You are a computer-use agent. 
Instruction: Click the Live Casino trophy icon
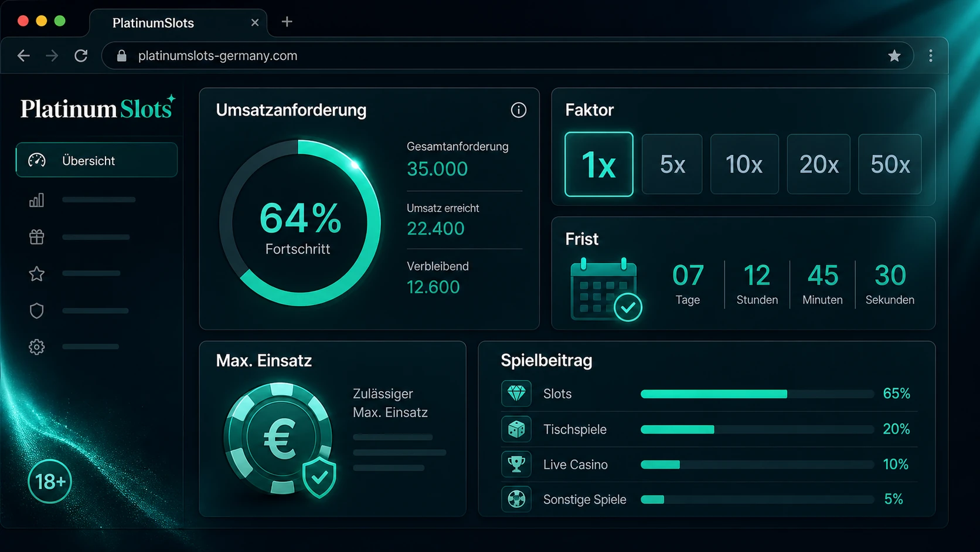(516, 465)
